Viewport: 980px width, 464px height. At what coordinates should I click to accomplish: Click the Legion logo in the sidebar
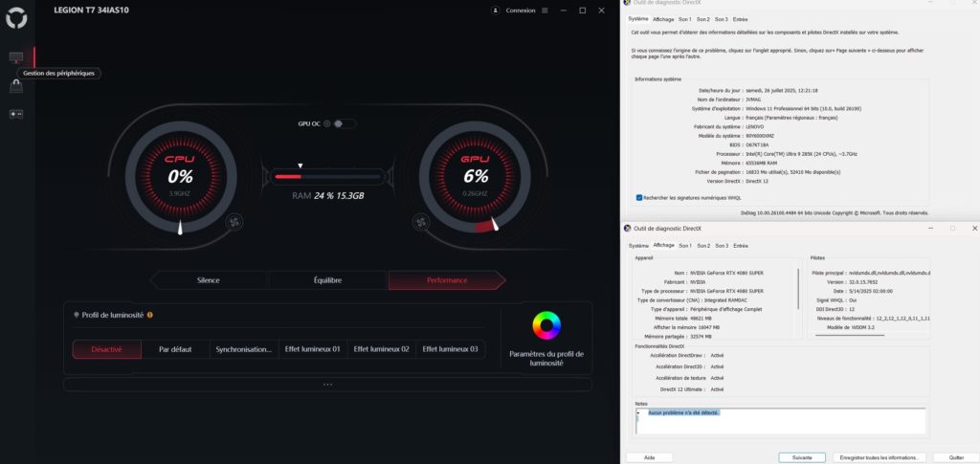pos(16,18)
